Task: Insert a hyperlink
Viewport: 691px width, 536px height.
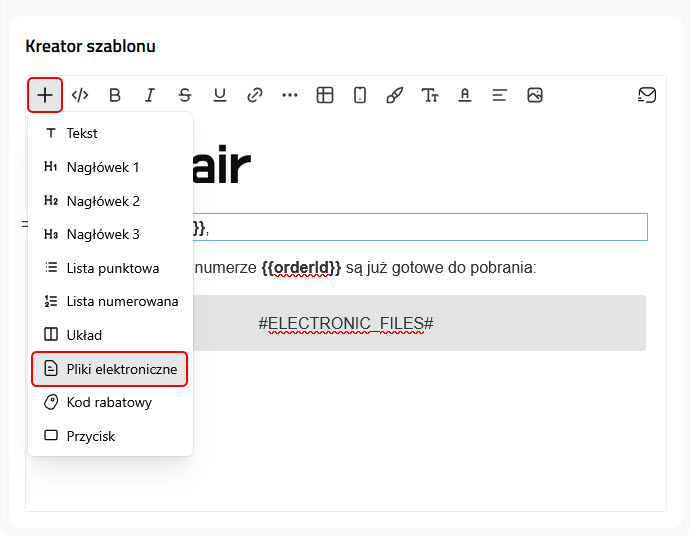Action: [x=255, y=95]
